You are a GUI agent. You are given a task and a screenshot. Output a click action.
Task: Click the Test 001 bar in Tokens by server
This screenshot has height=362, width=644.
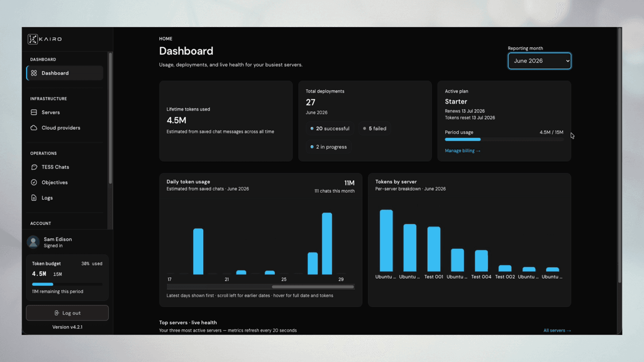click(x=434, y=249)
